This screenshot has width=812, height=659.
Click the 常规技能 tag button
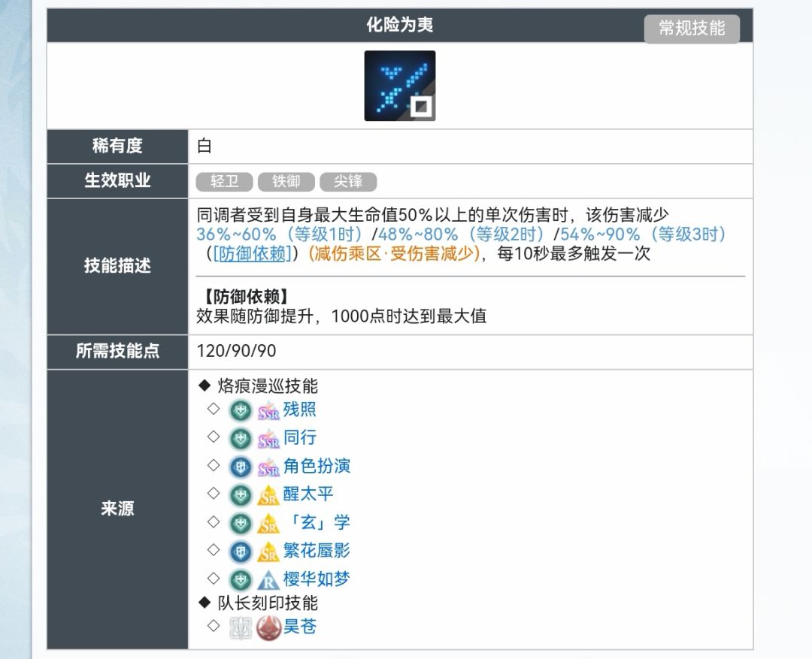point(692,28)
